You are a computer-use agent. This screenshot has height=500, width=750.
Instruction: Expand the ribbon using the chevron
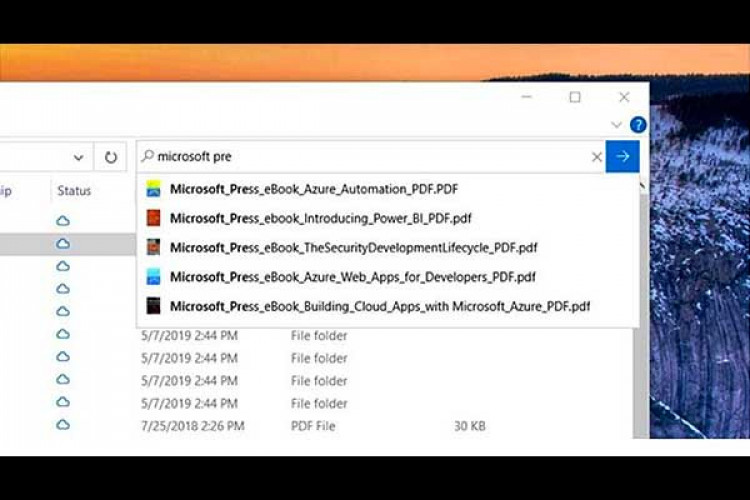click(x=616, y=125)
